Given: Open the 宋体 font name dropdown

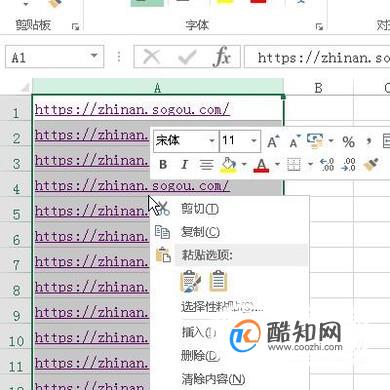Looking at the screenshot, I should coord(212,141).
